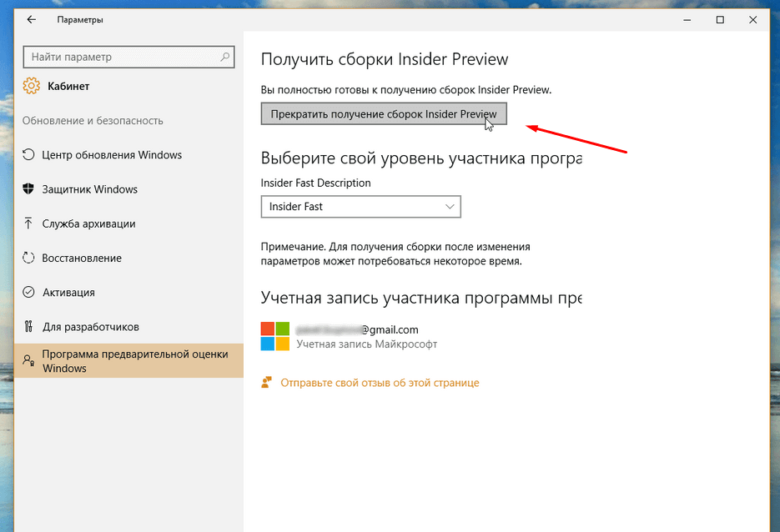Click the Insider Fast Description label
780x532 pixels.
click(315, 183)
